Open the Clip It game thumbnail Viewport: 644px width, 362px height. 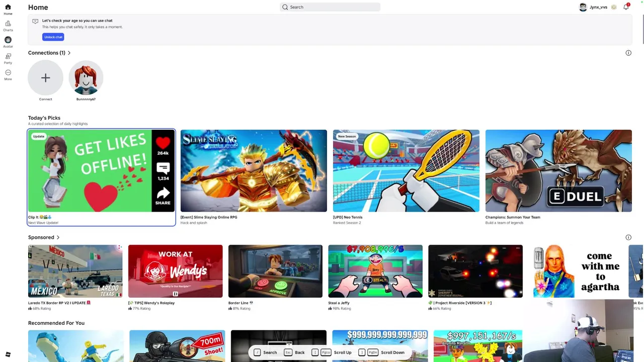pos(101,171)
